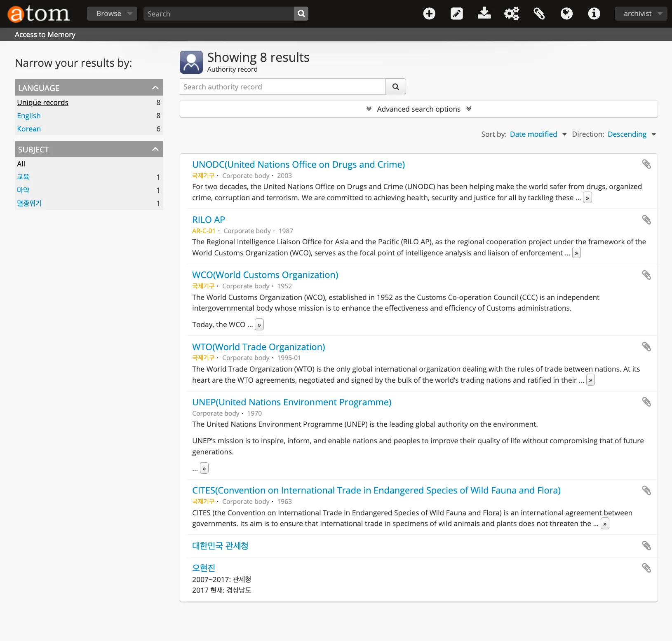Click the global search magnifier button
The height and width of the screenshot is (641, 672).
pyautogui.click(x=301, y=14)
